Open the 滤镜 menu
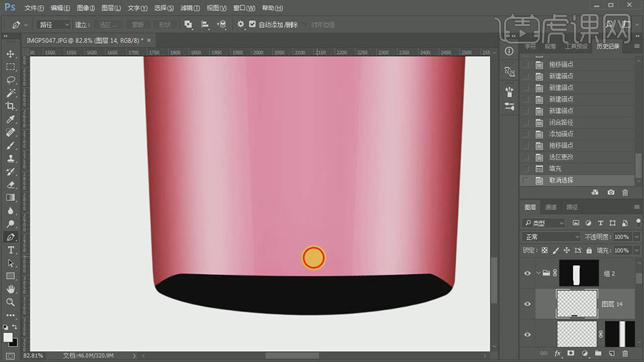This screenshot has width=644, height=362. (190, 8)
